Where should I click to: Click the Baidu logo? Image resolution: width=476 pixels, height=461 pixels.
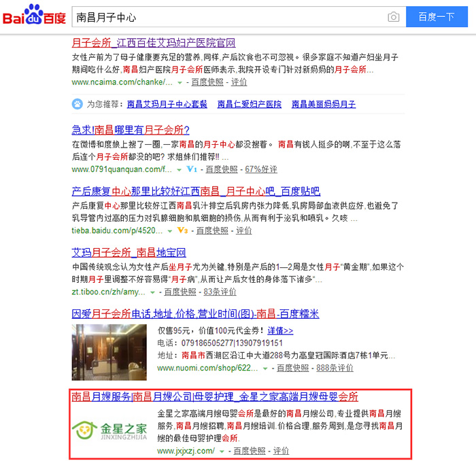pos(33,16)
